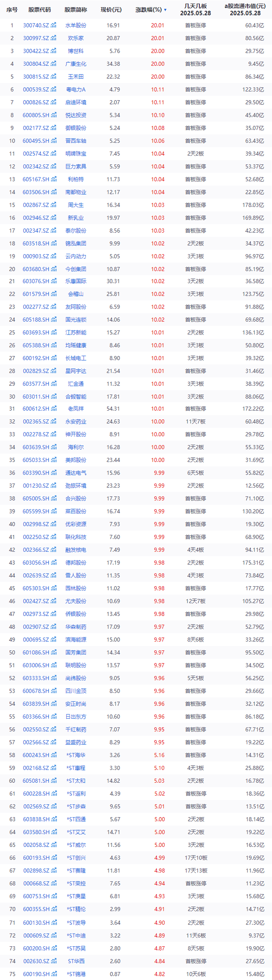Open the 滨海能源 stock name link
This screenshot has width=272, height=980.
point(76,639)
